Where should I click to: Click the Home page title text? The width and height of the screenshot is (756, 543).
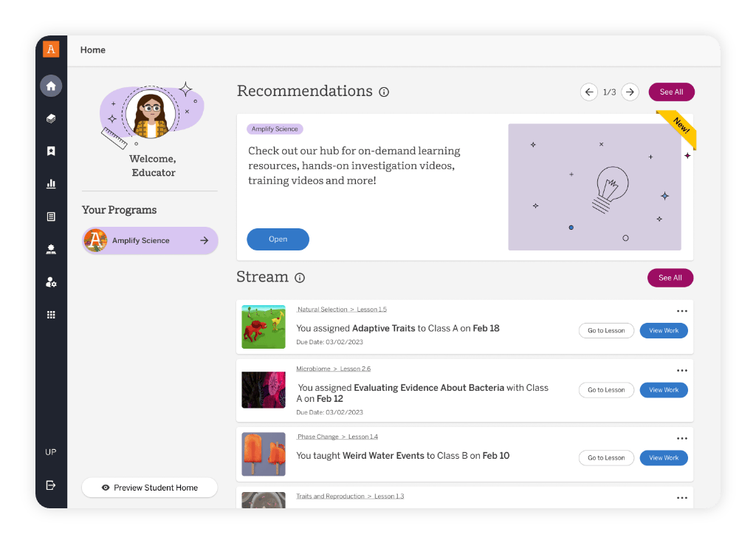pos(93,50)
